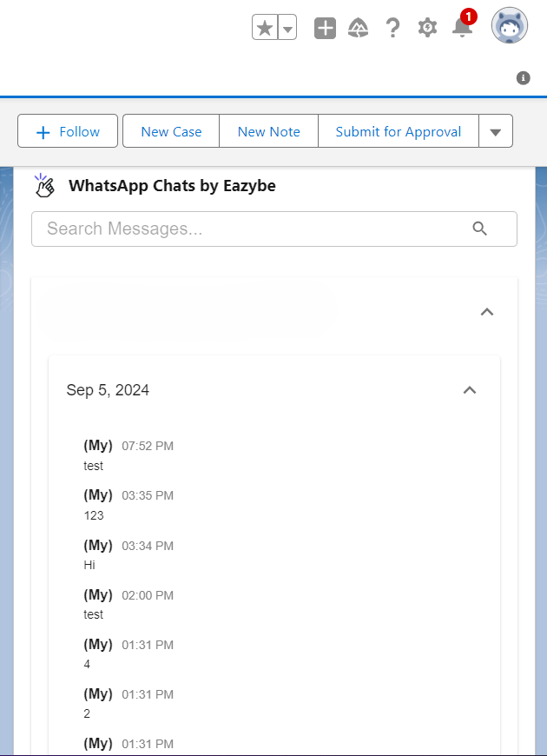The width and height of the screenshot is (547, 756).
Task: Collapse the Sep 5, 2024 chat section
Action: (x=470, y=390)
